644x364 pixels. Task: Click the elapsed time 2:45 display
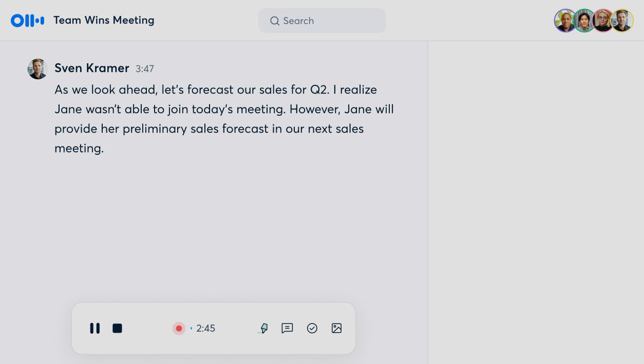(x=205, y=328)
